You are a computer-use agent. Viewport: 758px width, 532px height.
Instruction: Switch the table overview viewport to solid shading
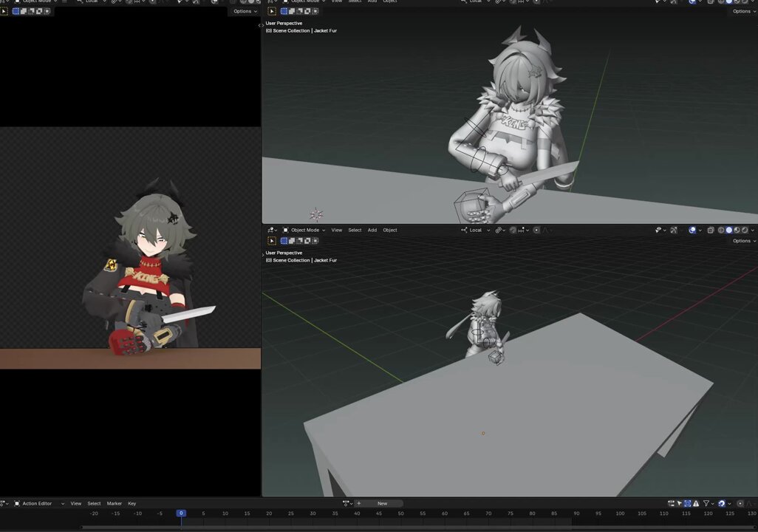pyautogui.click(x=728, y=231)
